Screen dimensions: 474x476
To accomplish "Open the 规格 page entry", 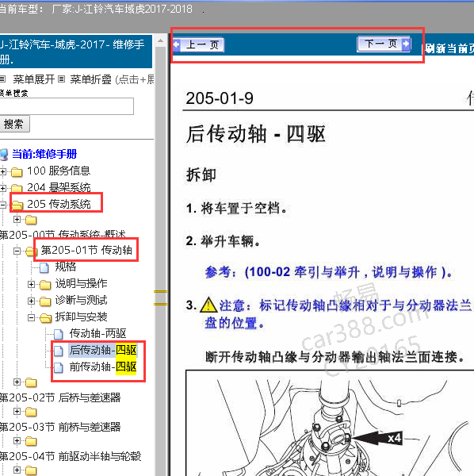I will (66, 267).
